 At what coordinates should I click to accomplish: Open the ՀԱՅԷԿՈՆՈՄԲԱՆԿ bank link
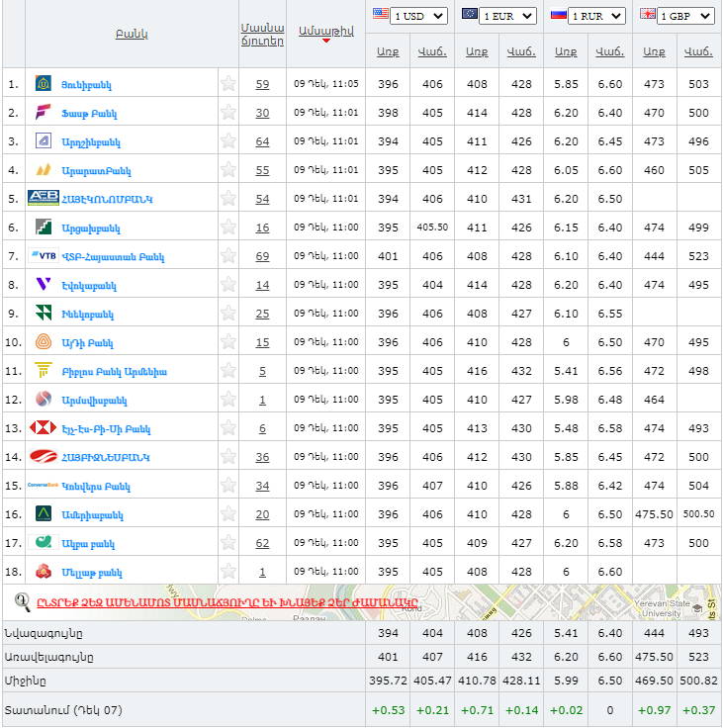pyautogui.click(x=107, y=199)
